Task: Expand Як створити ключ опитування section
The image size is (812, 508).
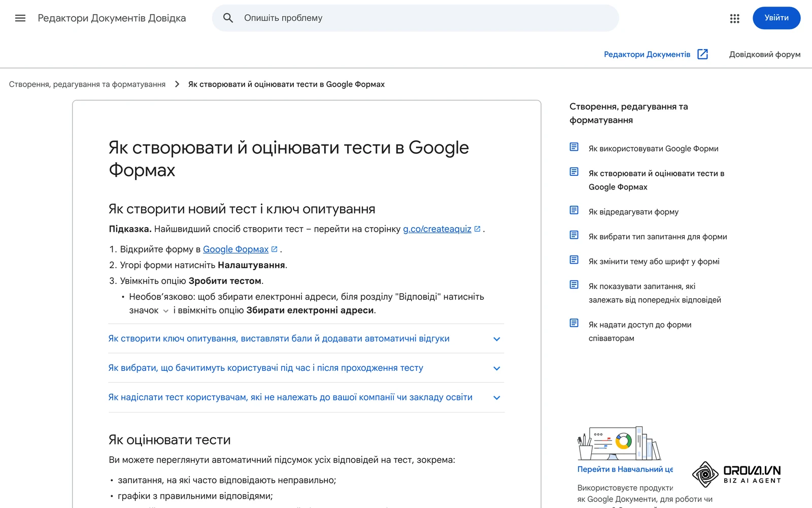Action: tap(306, 339)
